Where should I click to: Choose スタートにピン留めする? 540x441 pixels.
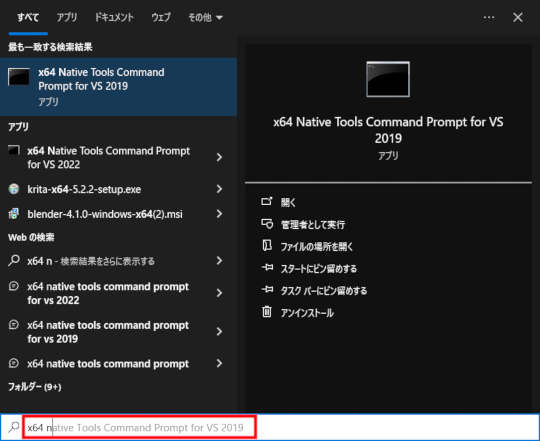(x=319, y=269)
